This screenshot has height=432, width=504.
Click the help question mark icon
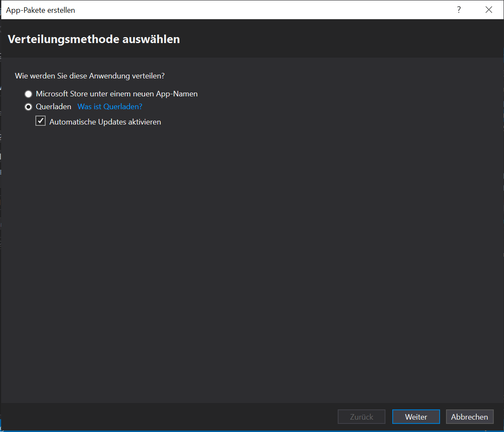coord(459,10)
